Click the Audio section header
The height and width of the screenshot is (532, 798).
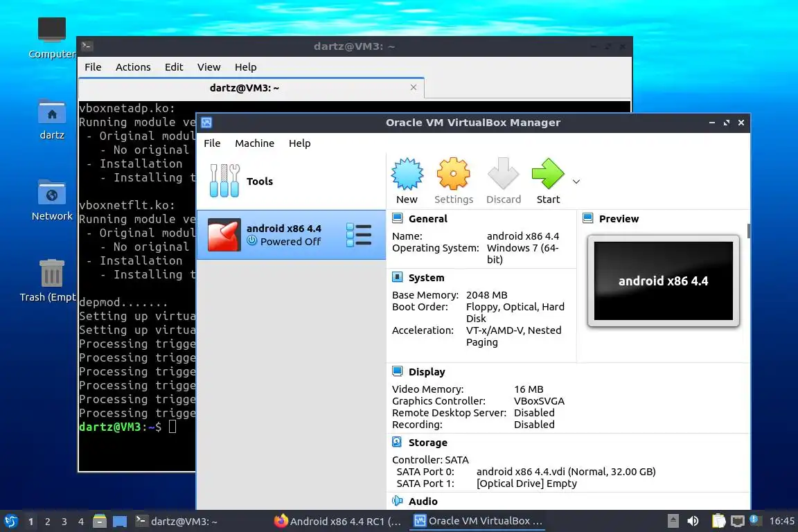click(x=423, y=502)
